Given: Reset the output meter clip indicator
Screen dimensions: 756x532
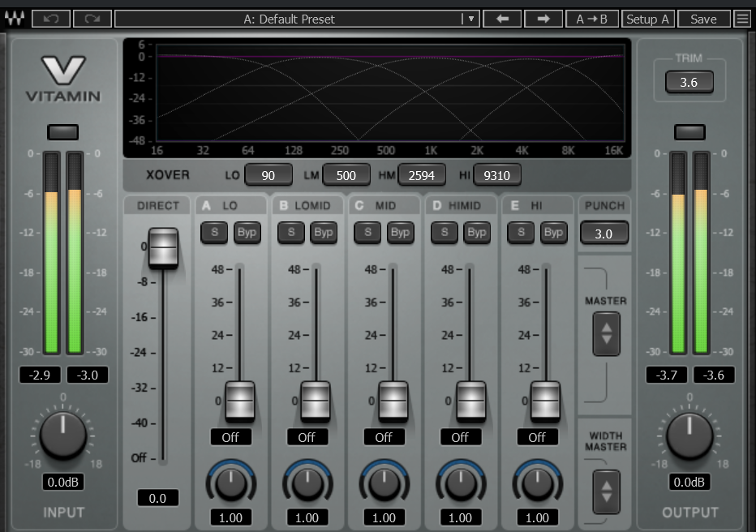Looking at the screenshot, I should click(689, 132).
